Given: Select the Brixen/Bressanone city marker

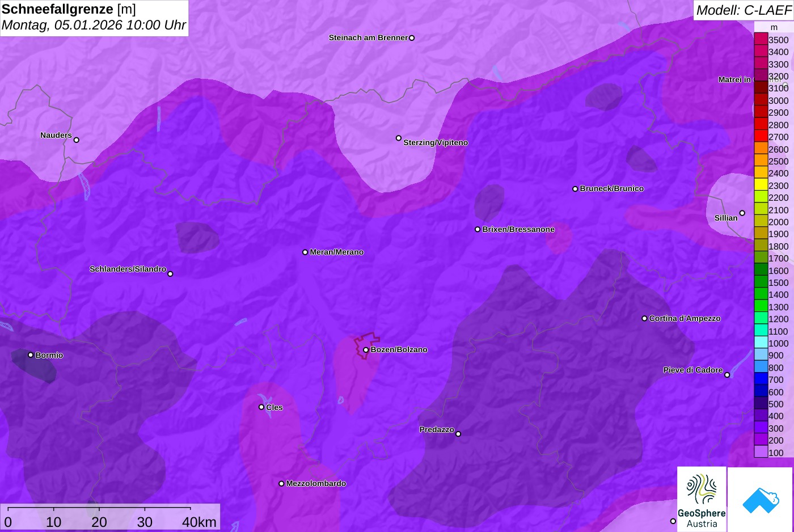Looking at the screenshot, I should (478, 229).
